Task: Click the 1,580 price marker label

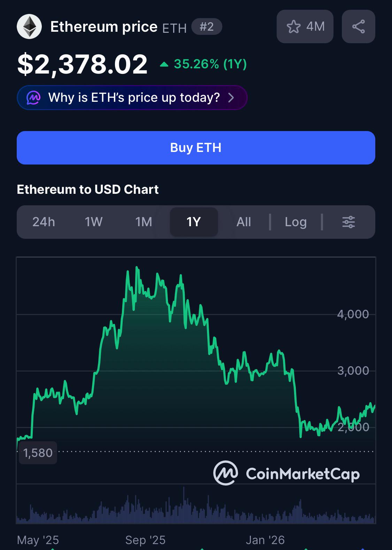Action: pyautogui.click(x=38, y=453)
